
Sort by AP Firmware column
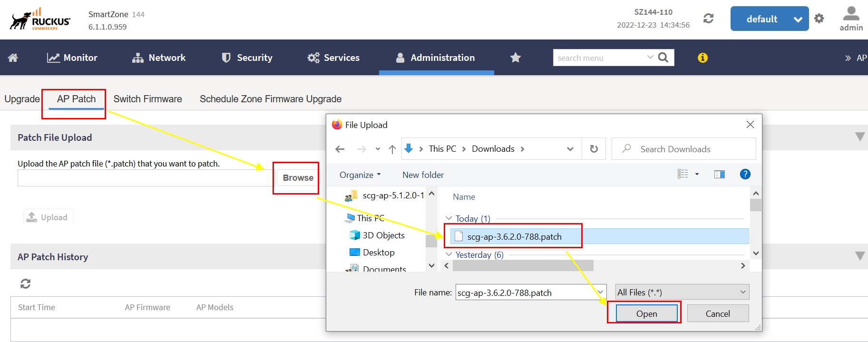point(147,307)
